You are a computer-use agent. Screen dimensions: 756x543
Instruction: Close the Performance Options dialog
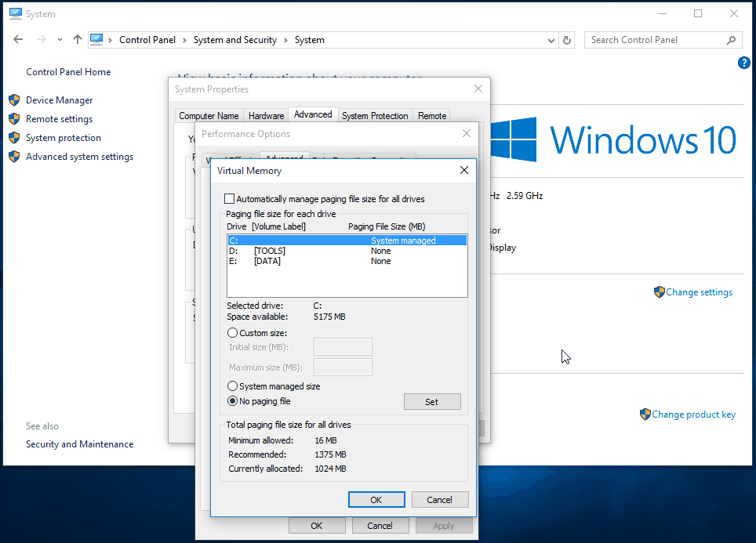[467, 133]
